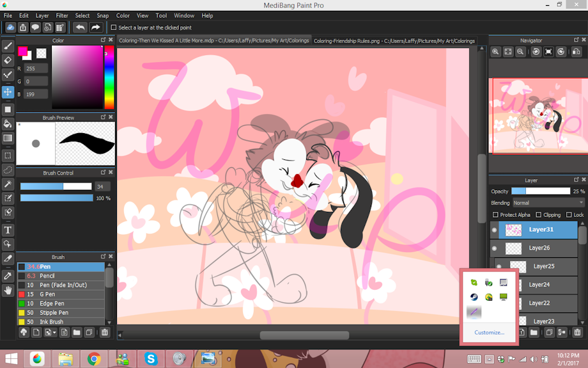Viewport: 588px width, 368px height.
Task: Select the Magic Wand tool
Action: point(8,184)
